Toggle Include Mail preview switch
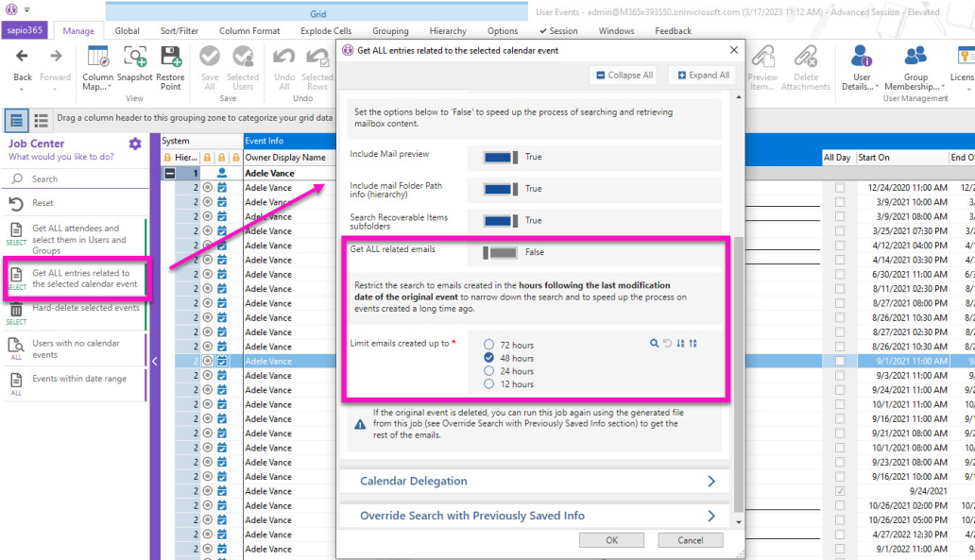 coord(500,158)
